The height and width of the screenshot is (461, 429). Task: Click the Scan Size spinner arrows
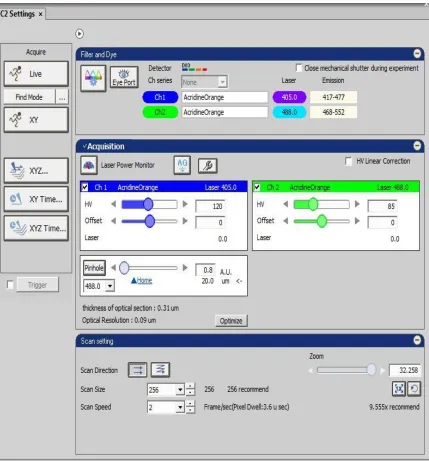click(x=190, y=390)
